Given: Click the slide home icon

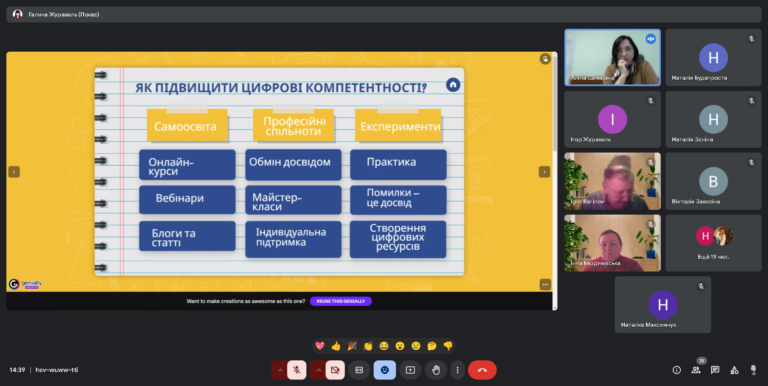Looking at the screenshot, I should [453, 85].
